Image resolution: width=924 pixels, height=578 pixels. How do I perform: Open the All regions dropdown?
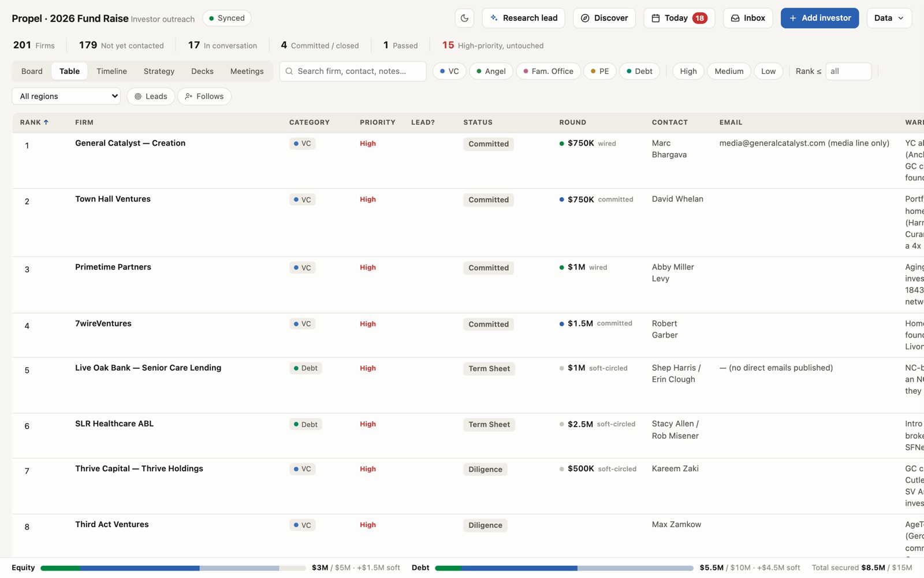coord(66,96)
